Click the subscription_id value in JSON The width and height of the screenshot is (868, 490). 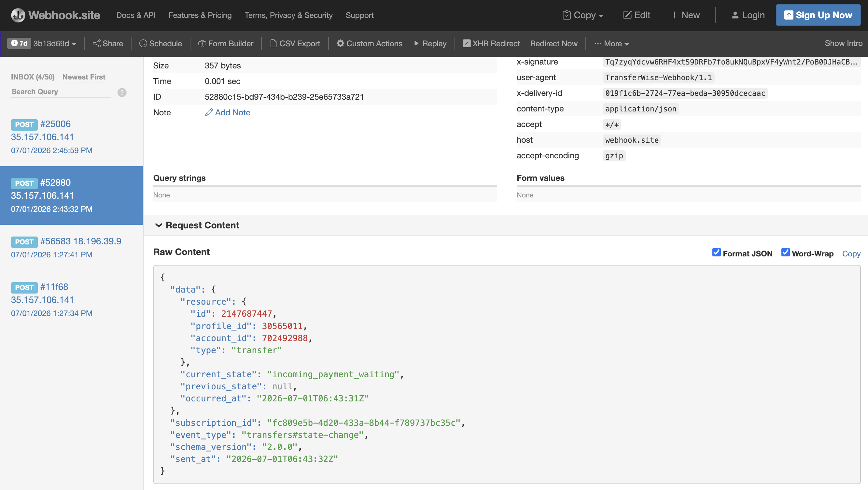[x=364, y=423]
